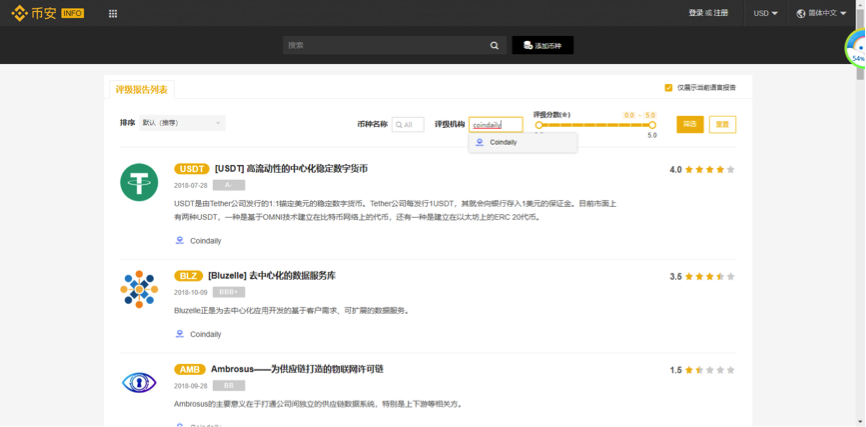Click the floating 54% progress widget

(856, 49)
